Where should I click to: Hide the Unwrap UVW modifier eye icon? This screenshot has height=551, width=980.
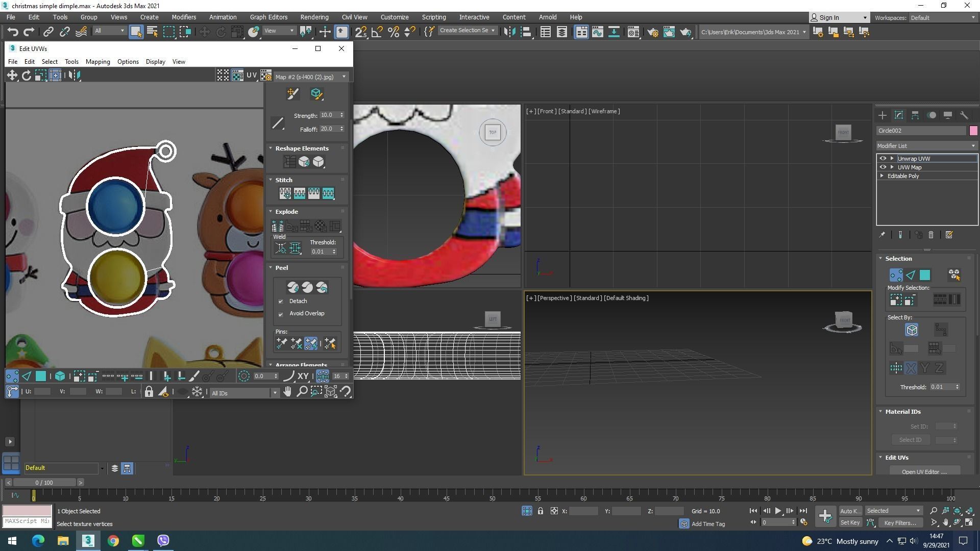[x=883, y=159]
